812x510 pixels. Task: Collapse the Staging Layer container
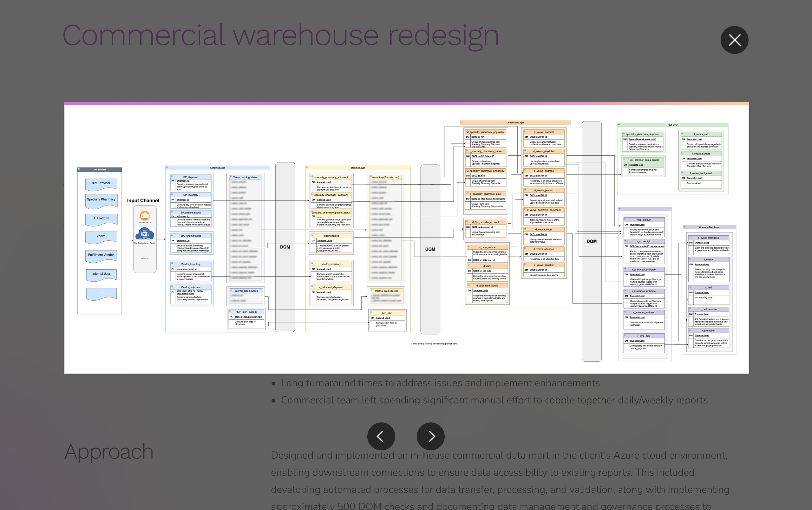[307, 167]
